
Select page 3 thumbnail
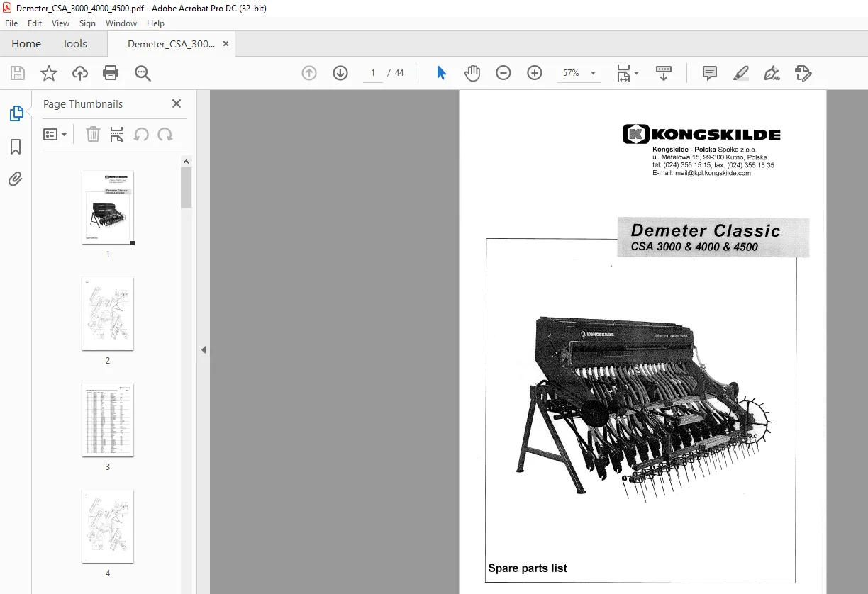108,420
